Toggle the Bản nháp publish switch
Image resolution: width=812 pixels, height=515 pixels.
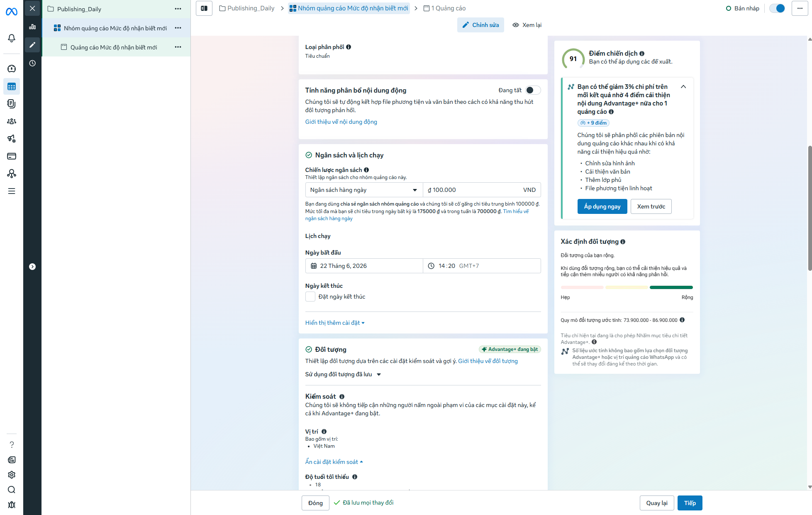click(x=777, y=8)
